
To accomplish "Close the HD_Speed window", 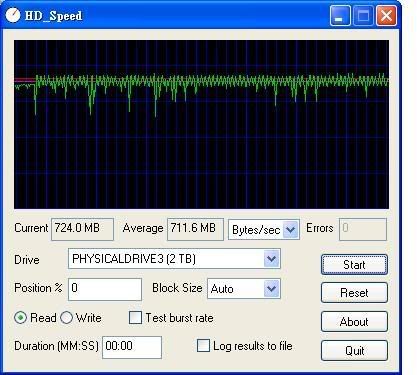I will [x=386, y=16].
